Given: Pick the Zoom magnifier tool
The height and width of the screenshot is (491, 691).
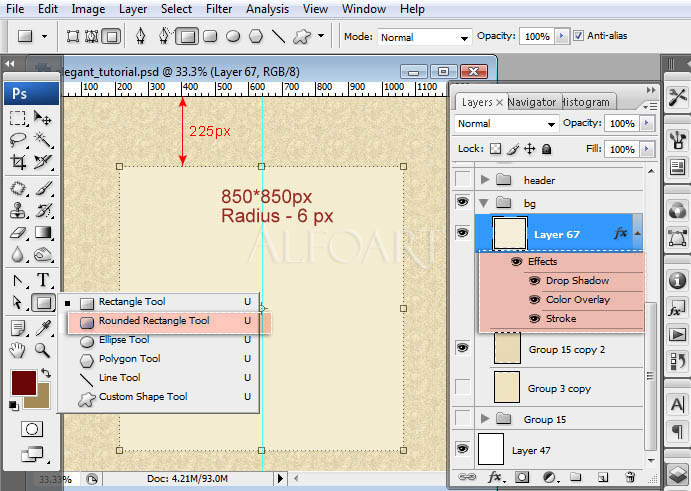Looking at the screenshot, I should 43,350.
